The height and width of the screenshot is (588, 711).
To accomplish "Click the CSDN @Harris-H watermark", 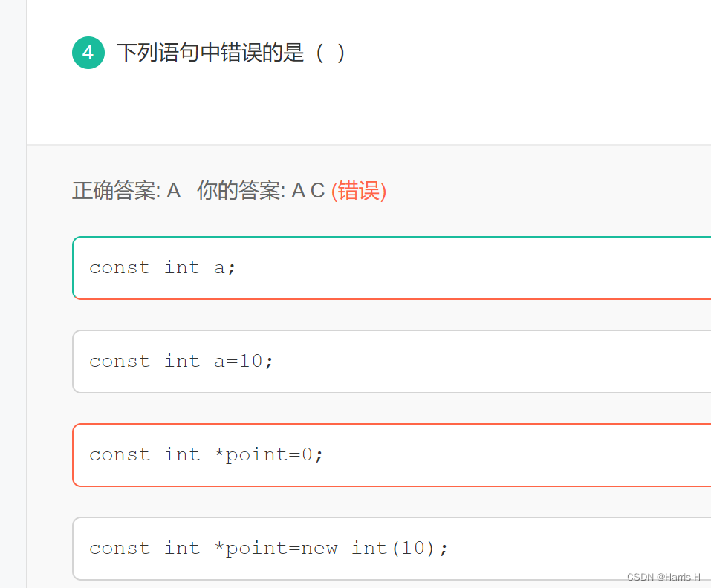I will (x=663, y=577).
